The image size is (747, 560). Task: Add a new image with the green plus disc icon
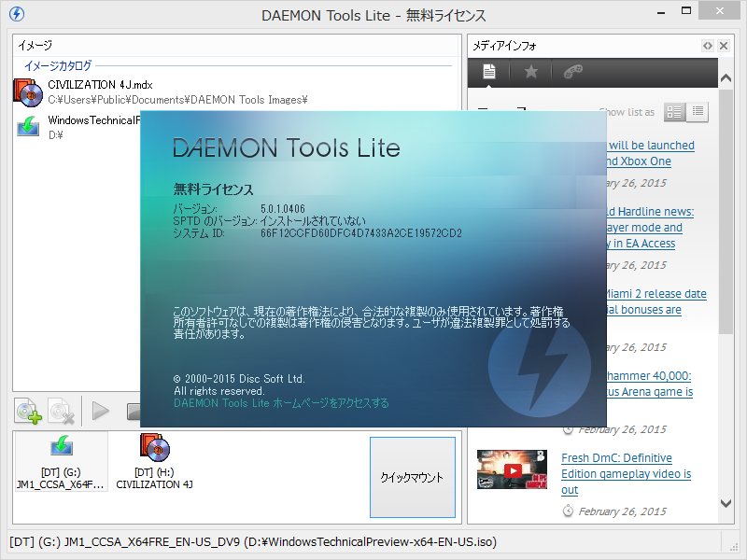pyautogui.click(x=27, y=411)
